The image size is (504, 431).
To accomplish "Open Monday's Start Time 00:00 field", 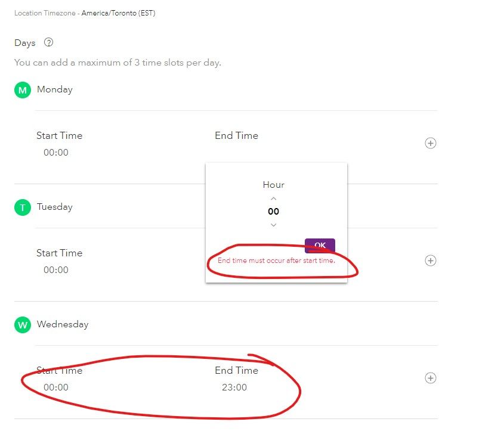I will [56, 153].
